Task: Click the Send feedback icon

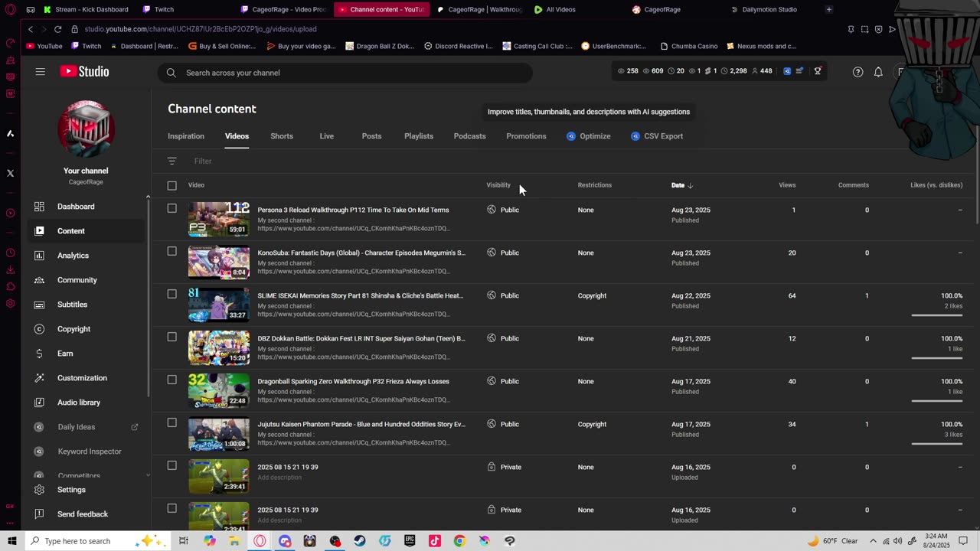Action: click(39, 514)
